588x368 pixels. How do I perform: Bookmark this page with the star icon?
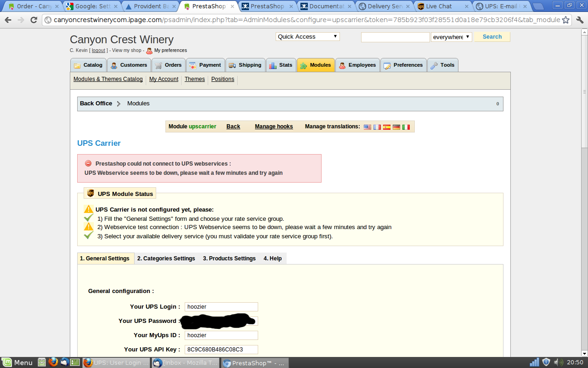(566, 20)
